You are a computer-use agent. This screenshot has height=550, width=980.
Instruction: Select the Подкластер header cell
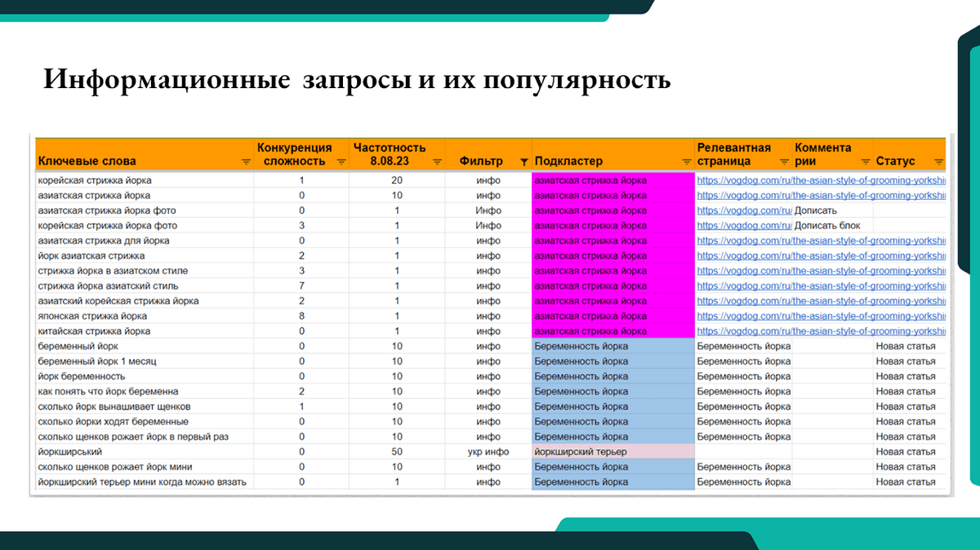pos(613,154)
